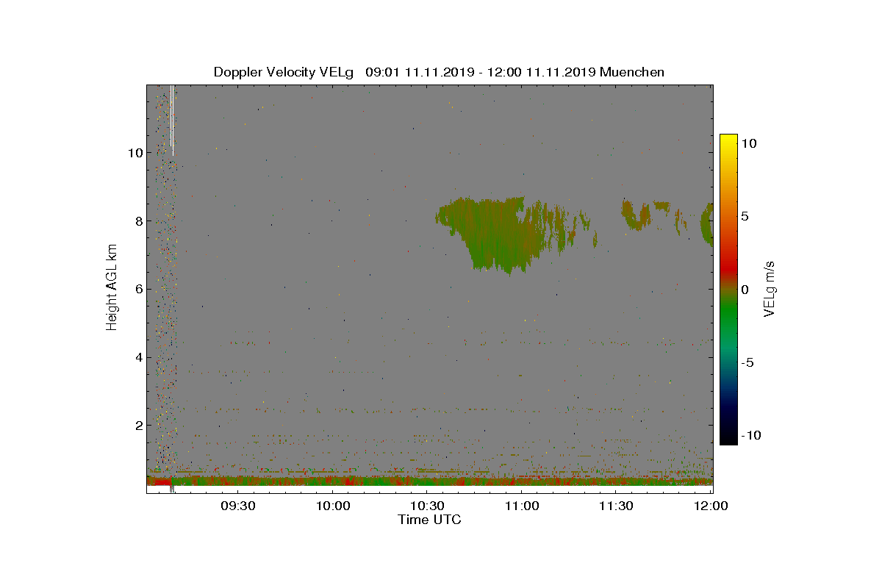Click the velocity colorbar gradient
The width and height of the screenshot is (882, 588).
(x=728, y=290)
